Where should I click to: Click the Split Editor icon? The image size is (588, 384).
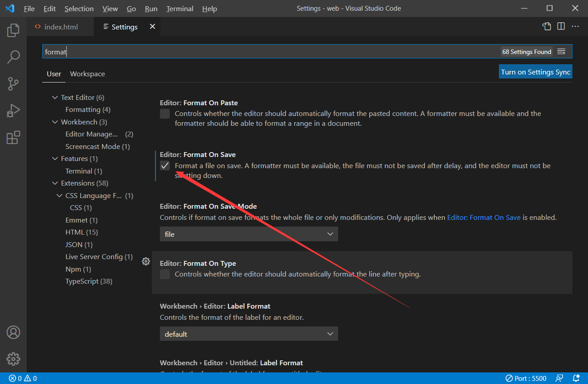(561, 27)
